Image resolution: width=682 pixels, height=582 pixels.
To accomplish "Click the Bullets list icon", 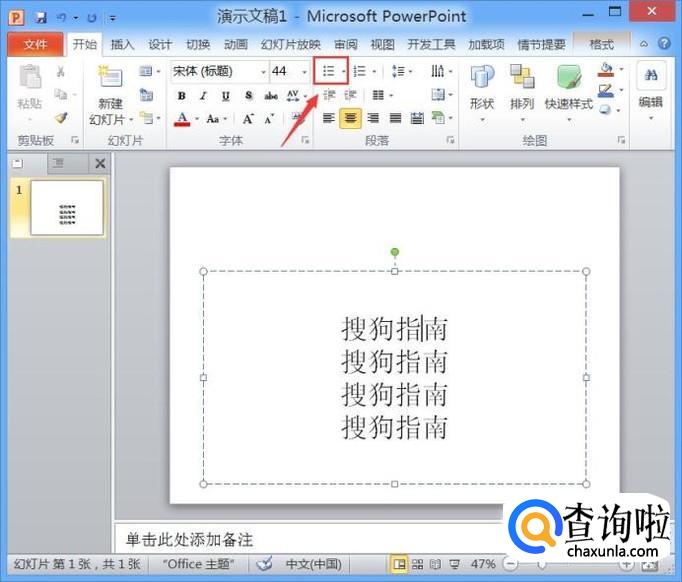I will [329, 71].
